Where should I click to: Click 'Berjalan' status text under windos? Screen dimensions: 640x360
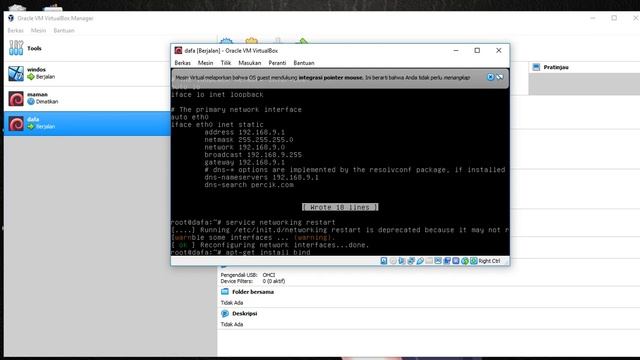[45, 77]
